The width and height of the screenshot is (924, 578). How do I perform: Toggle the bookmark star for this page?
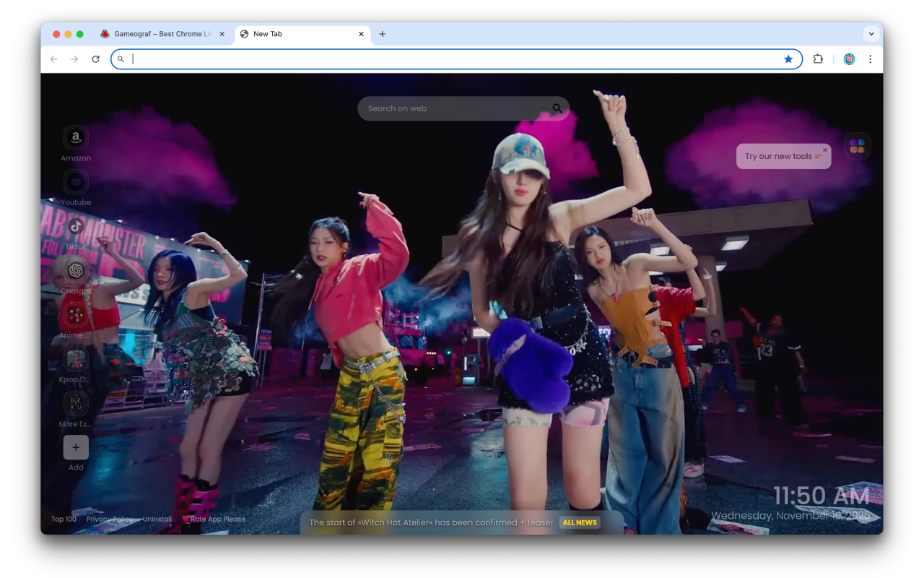pyautogui.click(x=788, y=59)
